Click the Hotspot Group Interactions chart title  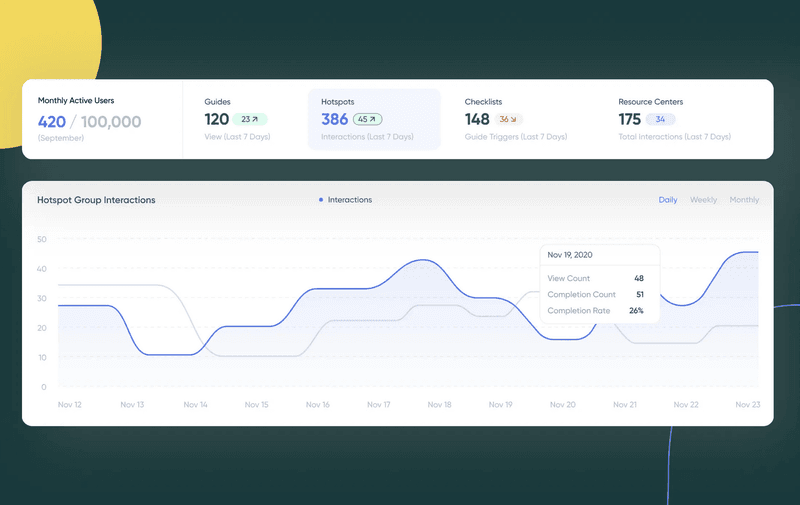point(96,200)
